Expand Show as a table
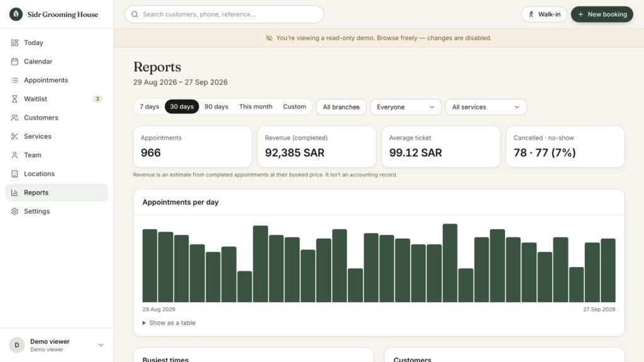 point(169,323)
